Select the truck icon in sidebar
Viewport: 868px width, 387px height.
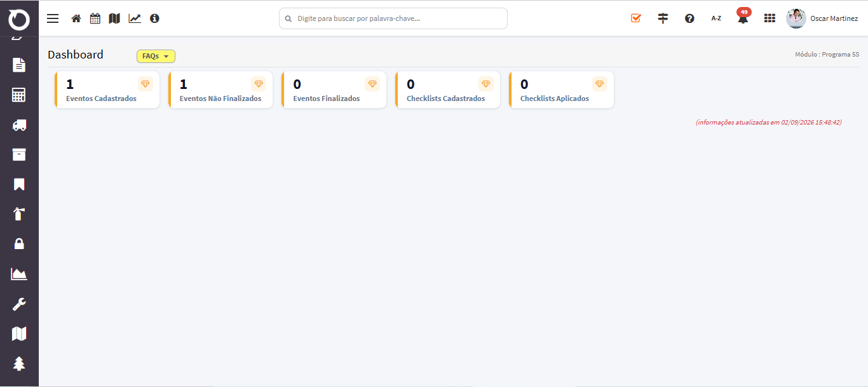coord(19,125)
